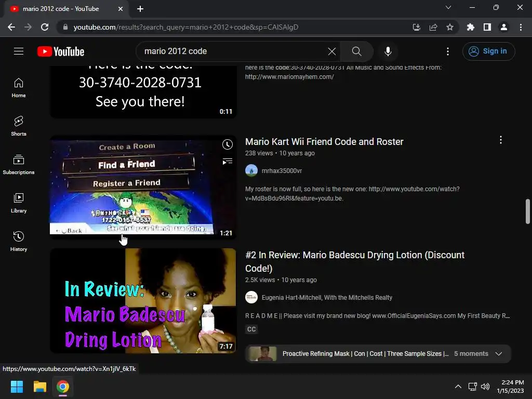Show hidden system tray icons chevron

458,387
